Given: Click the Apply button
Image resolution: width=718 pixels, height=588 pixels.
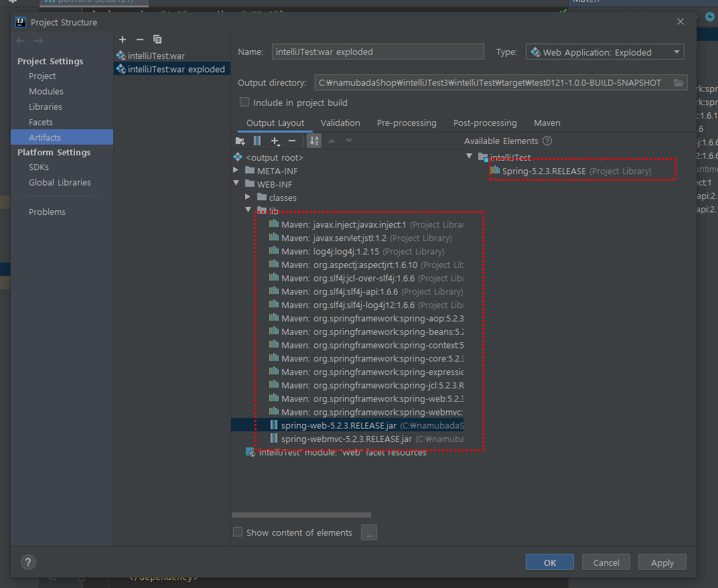Looking at the screenshot, I should [x=662, y=563].
